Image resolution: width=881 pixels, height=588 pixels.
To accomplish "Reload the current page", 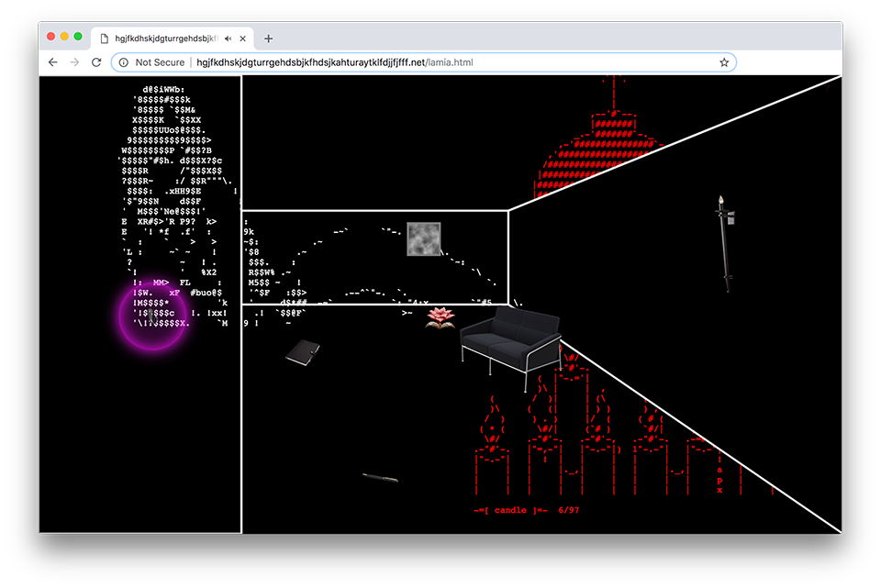I will tap(96, 62).
